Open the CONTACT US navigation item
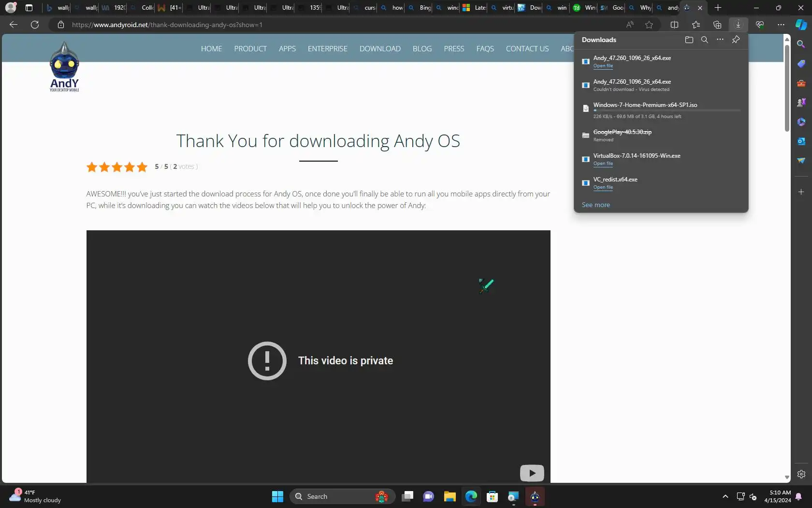The width and height of the screenshot is (812, 508). pos(527,48)
